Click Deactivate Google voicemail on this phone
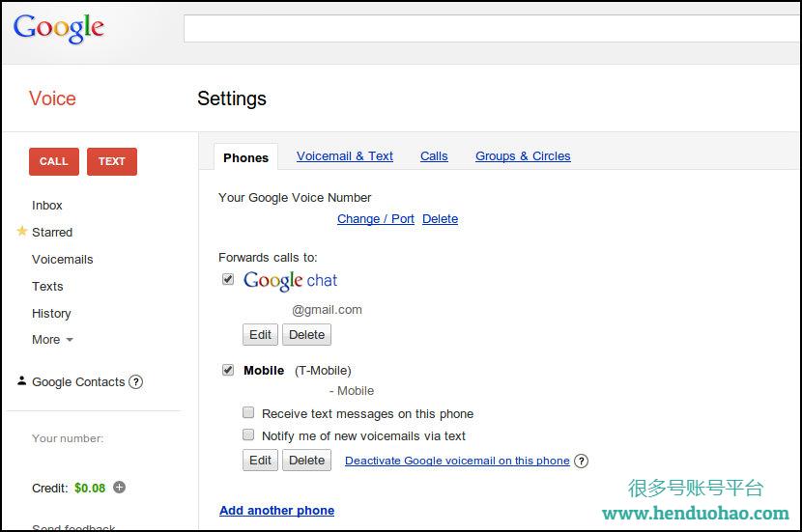The width and height of the screenshot is (802, 532). 457,461
